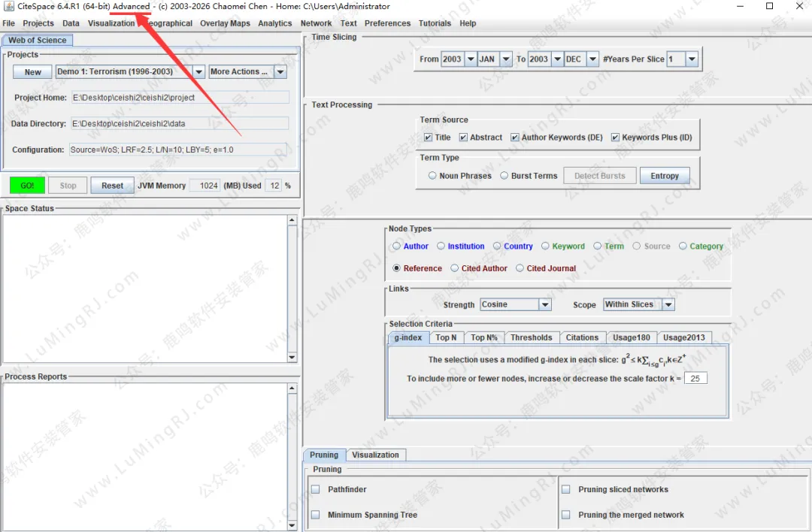812x532 pixels.
Task: Open the Overlay Maps menu
Action: click(225, 23)
